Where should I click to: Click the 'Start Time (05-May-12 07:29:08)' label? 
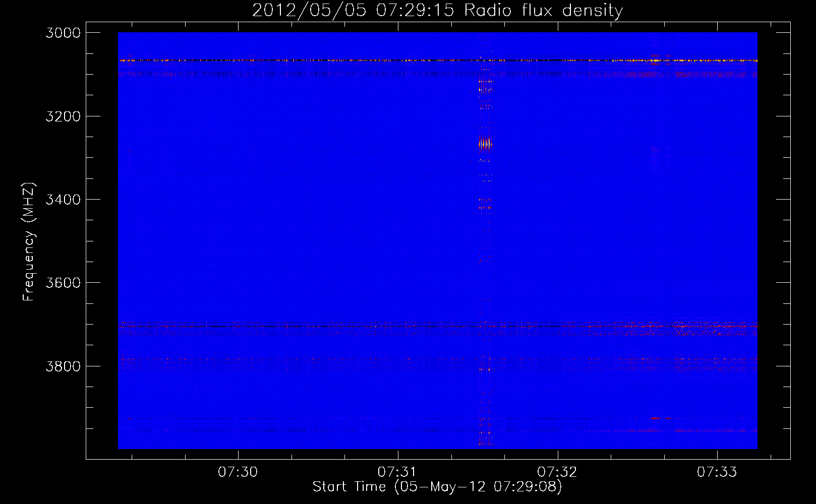coord(437,487)
